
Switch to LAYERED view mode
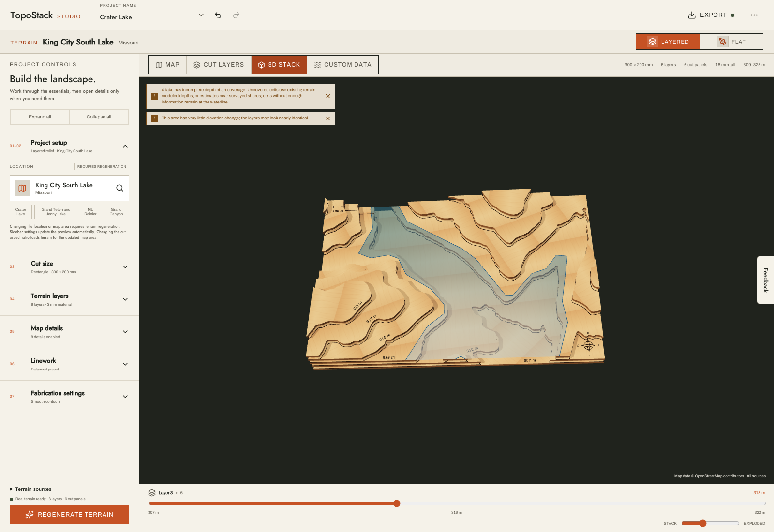point(668,42)
